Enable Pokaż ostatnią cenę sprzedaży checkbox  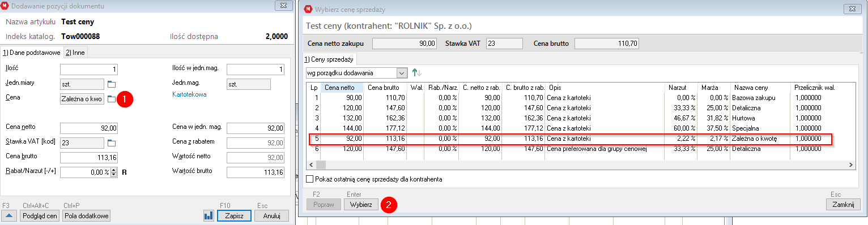tap(309, 179)
